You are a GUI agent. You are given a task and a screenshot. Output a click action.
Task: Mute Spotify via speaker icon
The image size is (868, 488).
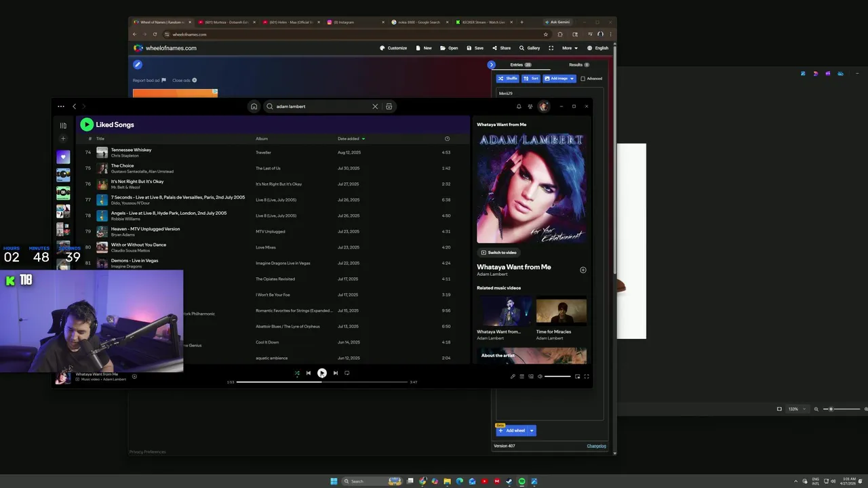[x=540, y=376]
